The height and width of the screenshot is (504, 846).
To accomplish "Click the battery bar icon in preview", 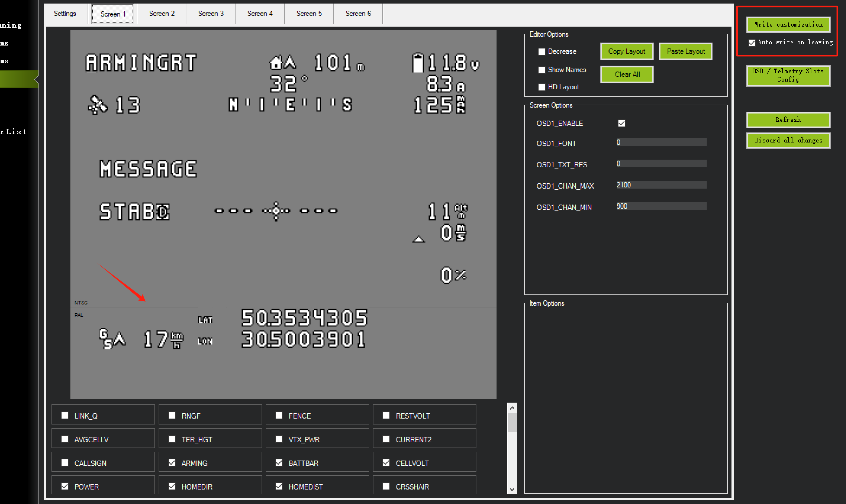I will (418, 63).
